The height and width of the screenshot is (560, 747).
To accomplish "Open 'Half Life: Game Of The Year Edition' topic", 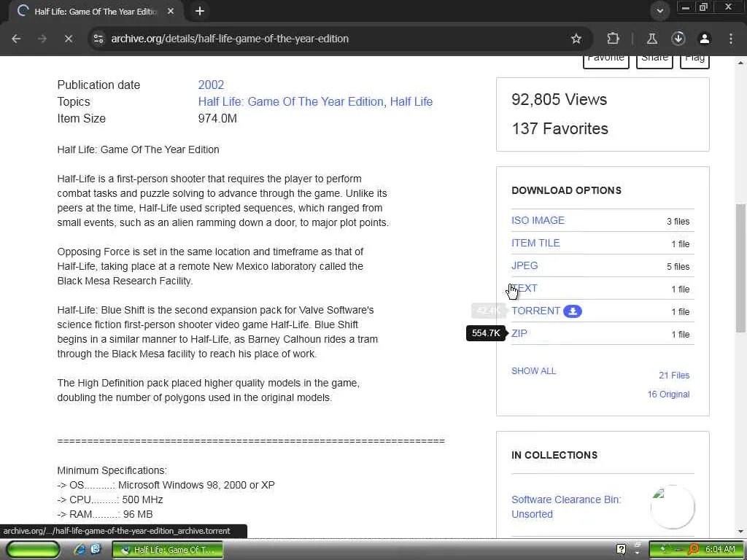I will point(290,101).
